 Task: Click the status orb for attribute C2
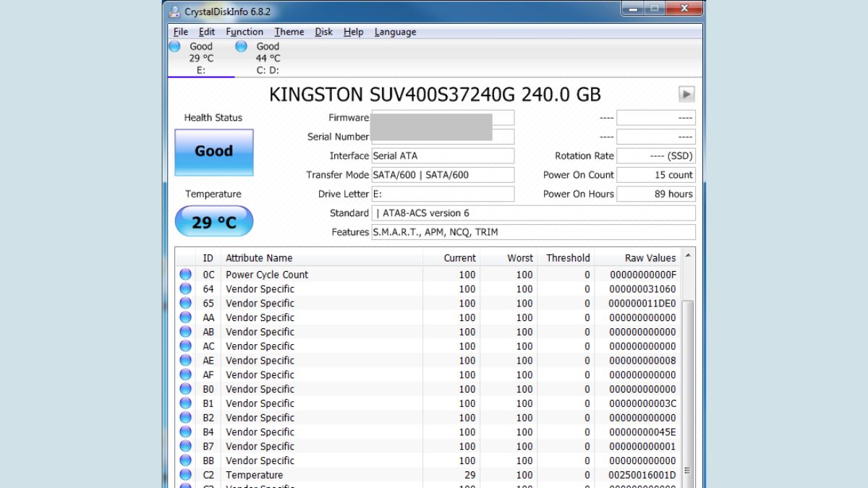click(x=186, y=475)
